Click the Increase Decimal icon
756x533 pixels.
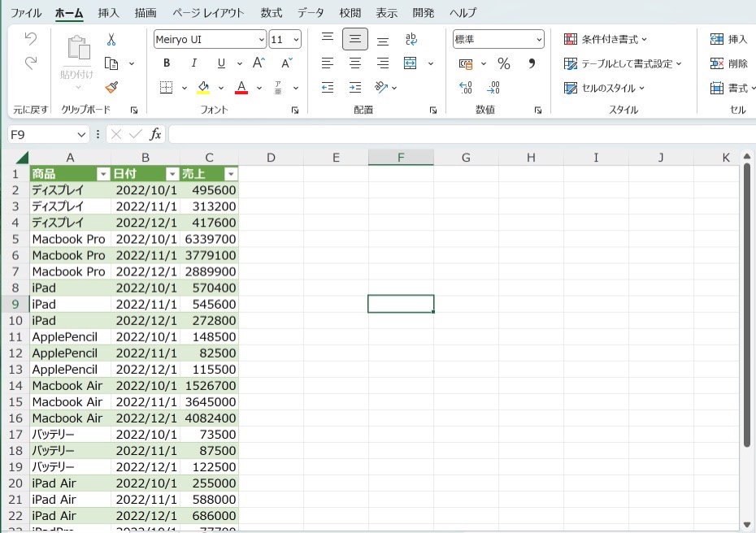(x=466, y=87)
